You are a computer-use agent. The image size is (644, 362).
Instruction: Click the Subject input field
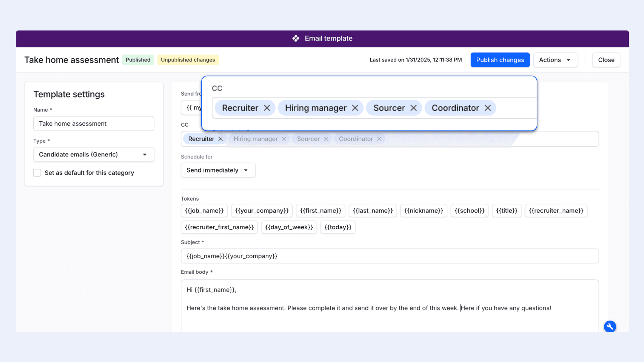(x=390, y=256)
